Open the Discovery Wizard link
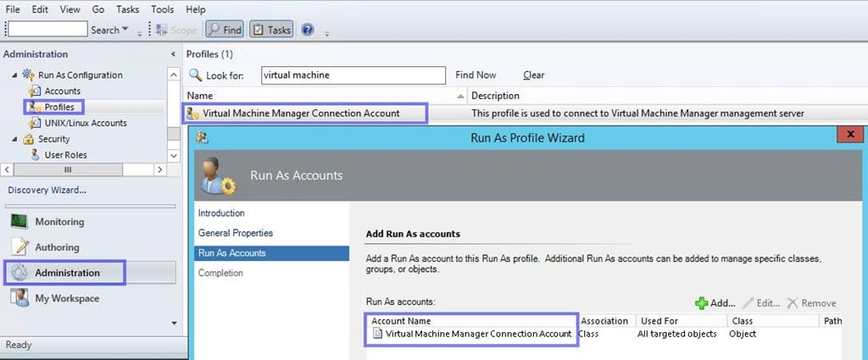Image resolution: width=868 pixels, height=360 pixels. (x=46, y=190)
